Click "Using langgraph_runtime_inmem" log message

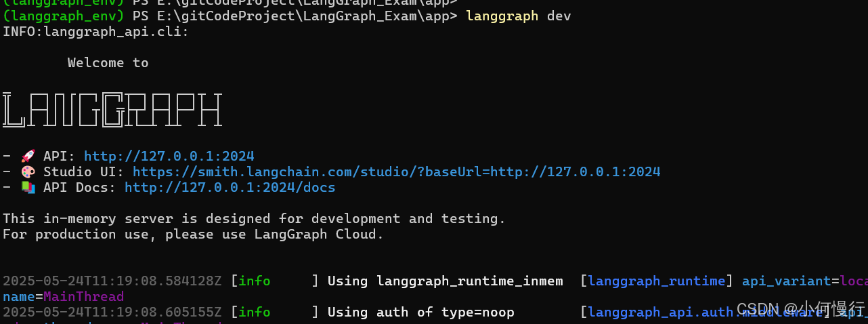click(446, 281)
